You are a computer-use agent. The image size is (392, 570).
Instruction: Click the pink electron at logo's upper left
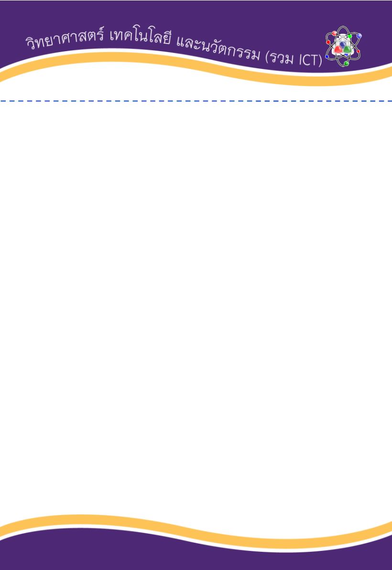pyautogui.click(x=334, y=33)
